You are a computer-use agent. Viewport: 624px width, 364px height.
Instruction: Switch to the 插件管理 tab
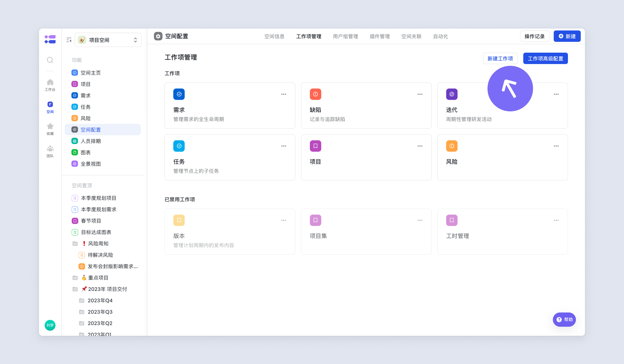click(380, 36)
